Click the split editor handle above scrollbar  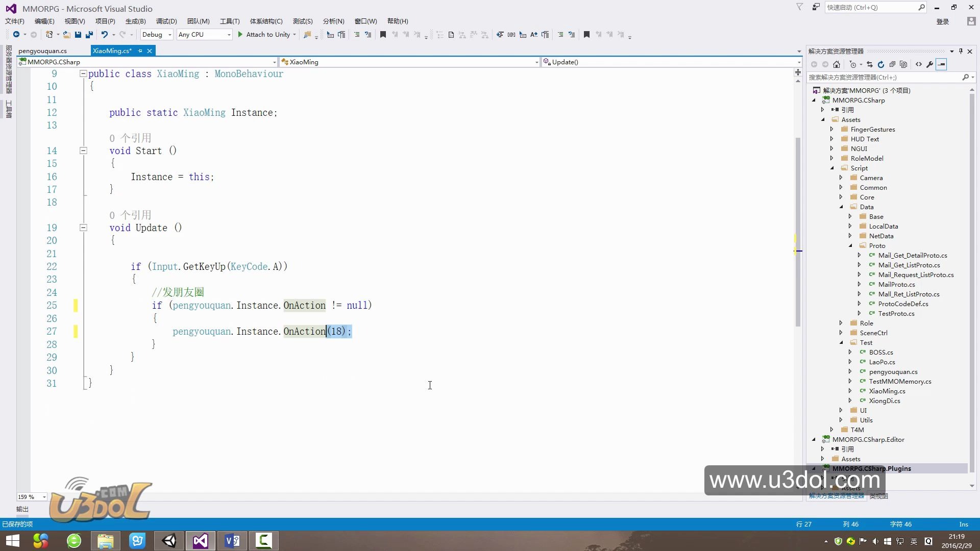coord(798,72)
